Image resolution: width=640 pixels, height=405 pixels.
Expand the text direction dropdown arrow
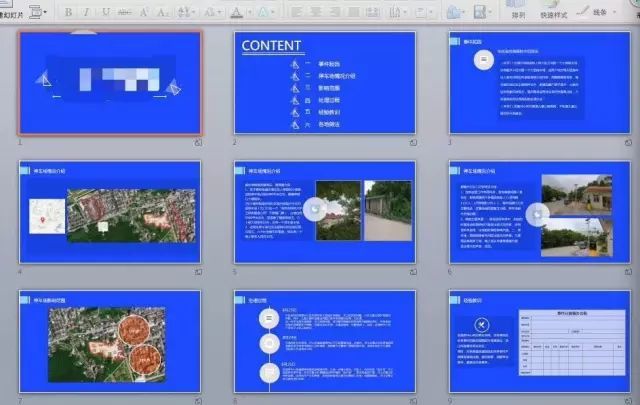(430, 13)
